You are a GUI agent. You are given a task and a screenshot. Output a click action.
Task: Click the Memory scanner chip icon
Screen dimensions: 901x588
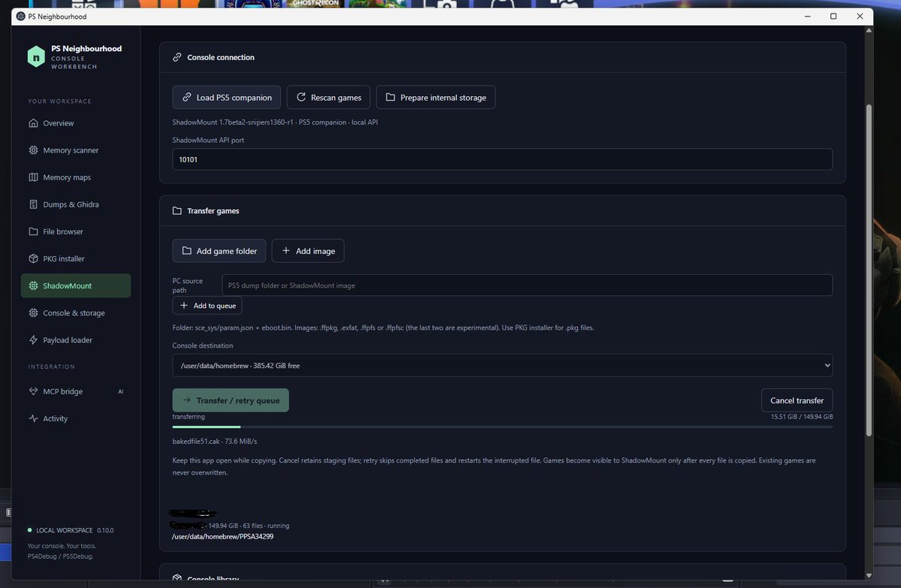tap(33, 150)
